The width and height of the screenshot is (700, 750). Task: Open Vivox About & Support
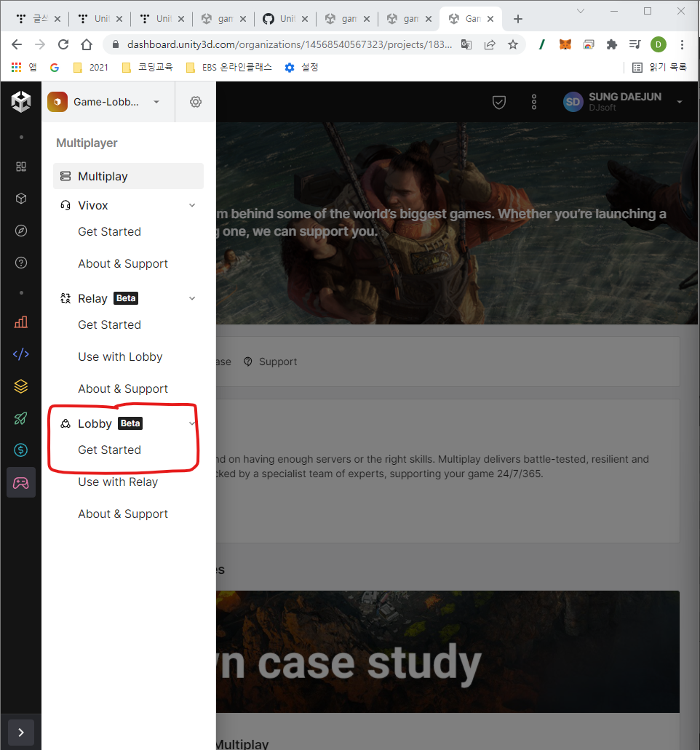[x=123, y=263]
